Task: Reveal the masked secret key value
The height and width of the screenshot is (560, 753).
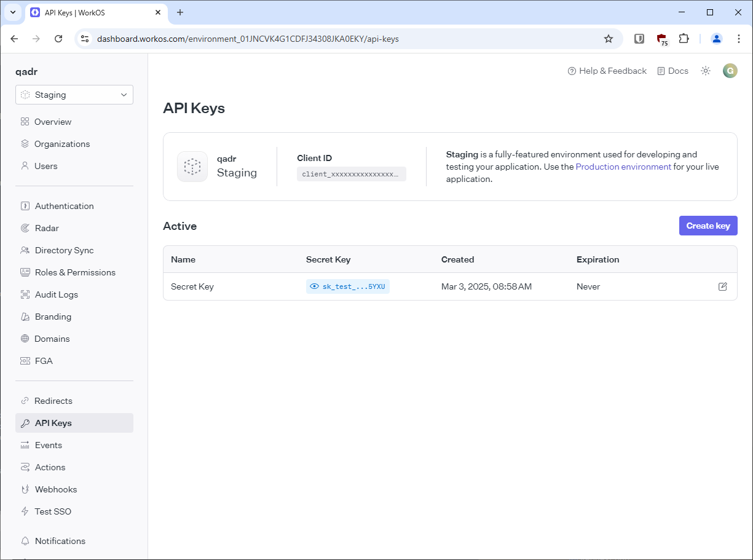Action: (x=314, y=286)
